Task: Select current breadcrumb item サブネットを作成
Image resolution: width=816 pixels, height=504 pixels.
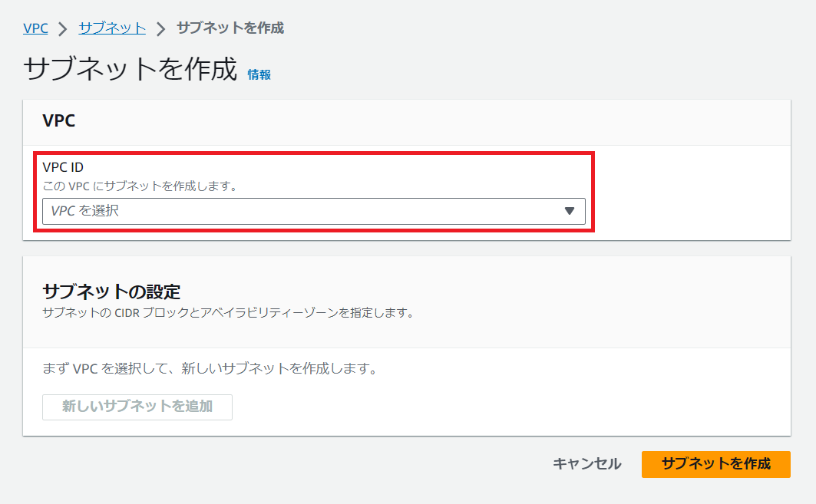Action: tap(230, 28)
